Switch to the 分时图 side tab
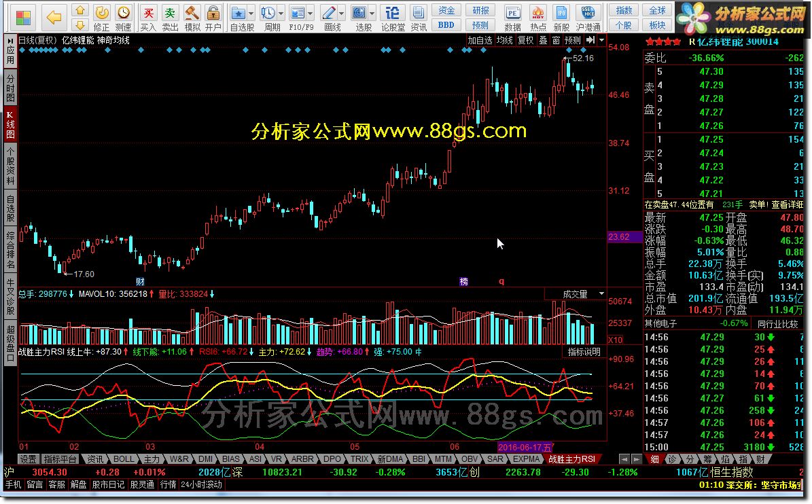This screenshot has height=504, width=812. pos(10,88)
